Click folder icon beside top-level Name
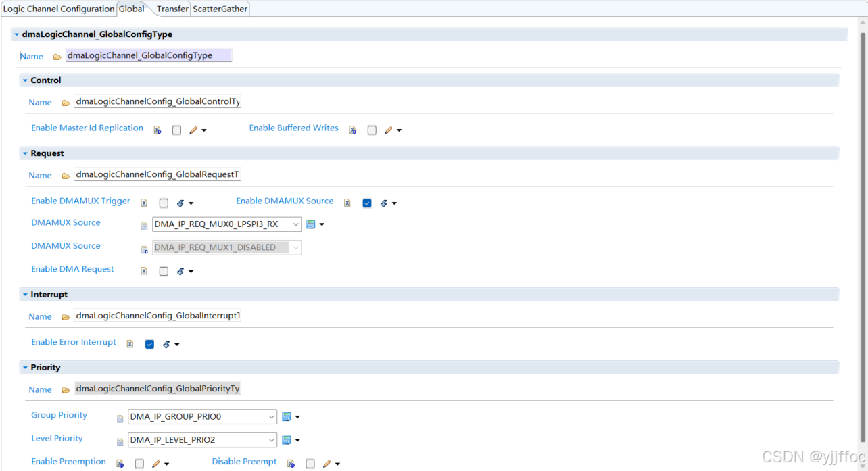The image size is (868, 471). click(57, 57)
